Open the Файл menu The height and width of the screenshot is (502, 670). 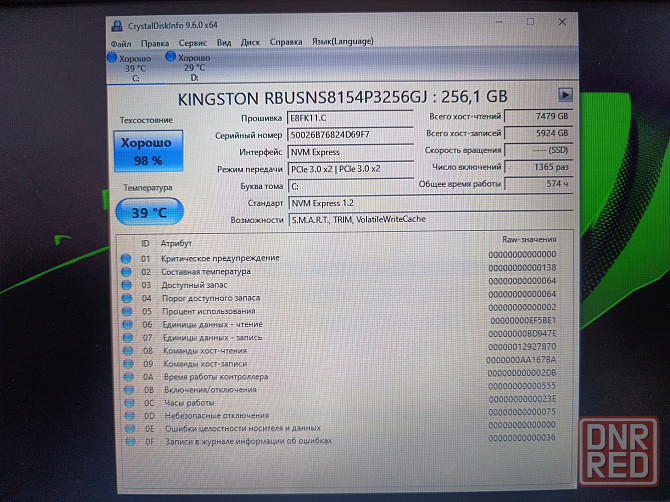(x=121, y=43)
